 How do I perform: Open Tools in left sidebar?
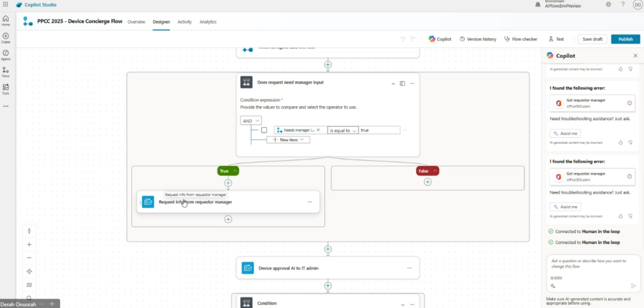click(x=6, y=89)
